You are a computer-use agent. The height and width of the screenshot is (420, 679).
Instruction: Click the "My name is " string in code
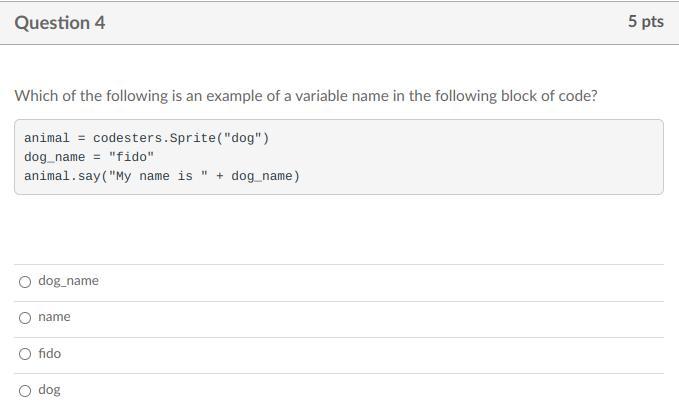(x=154, y=176)
